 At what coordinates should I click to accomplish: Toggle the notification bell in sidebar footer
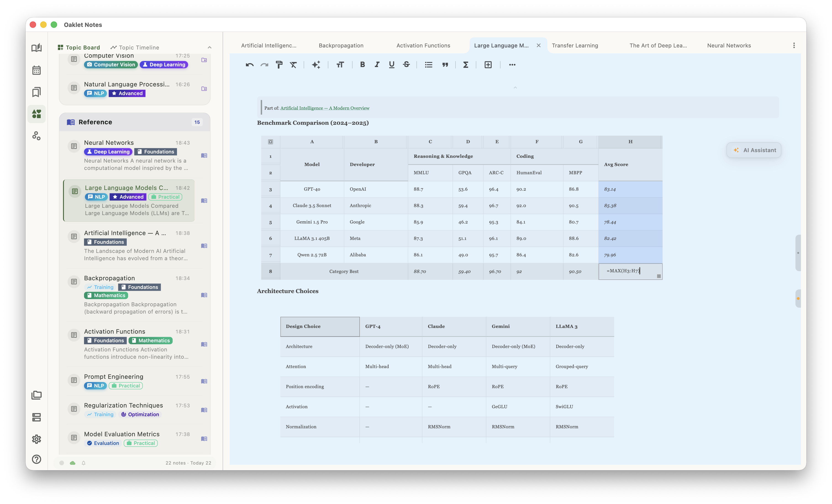point(84,462)
